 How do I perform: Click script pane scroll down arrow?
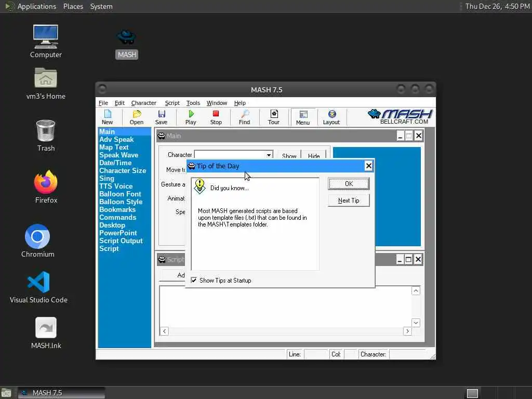[x=416, y=323]
